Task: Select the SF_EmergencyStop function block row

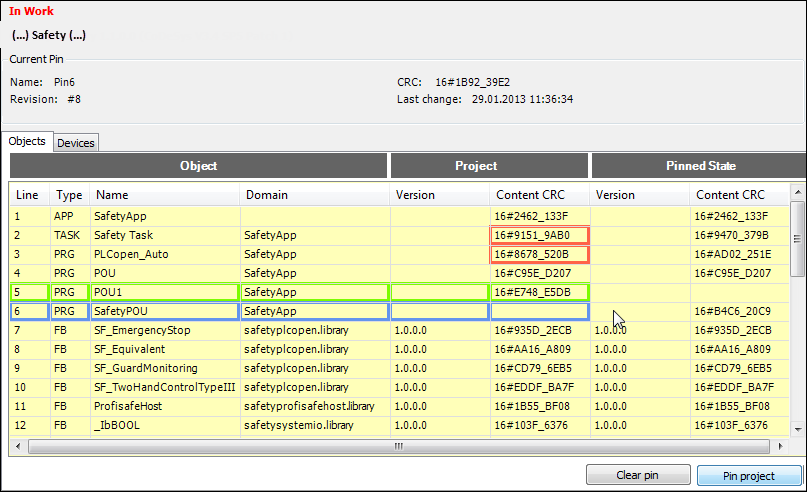Action: (165, 330)
